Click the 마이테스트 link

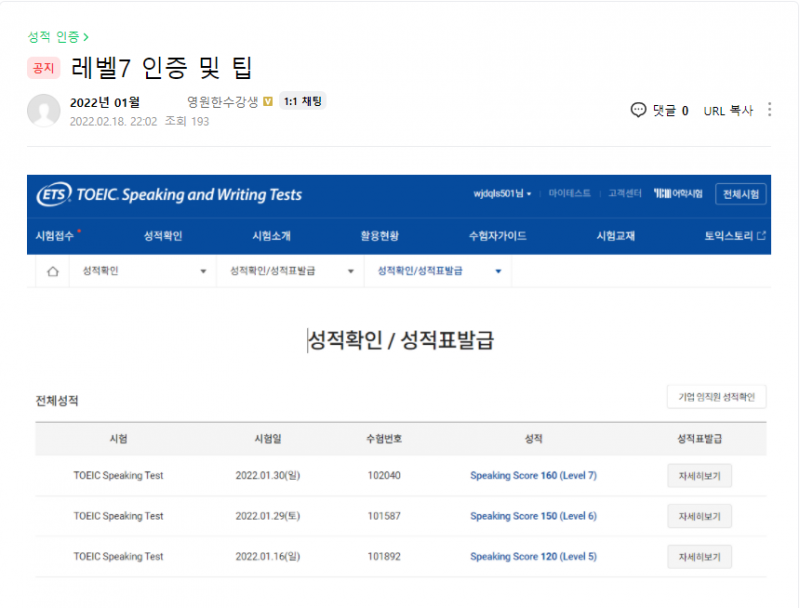click(569, 193)
